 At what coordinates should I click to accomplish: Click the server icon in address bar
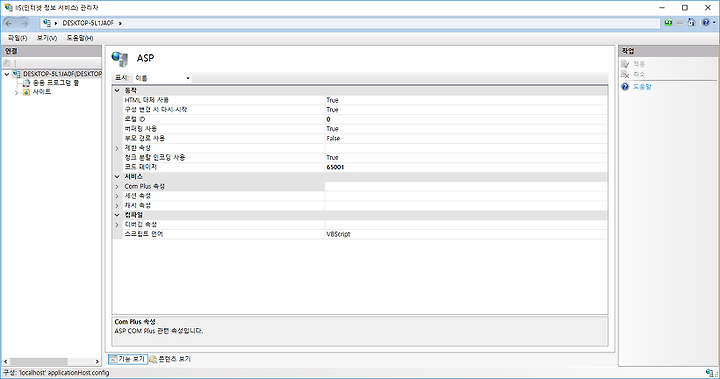point(47,23)
